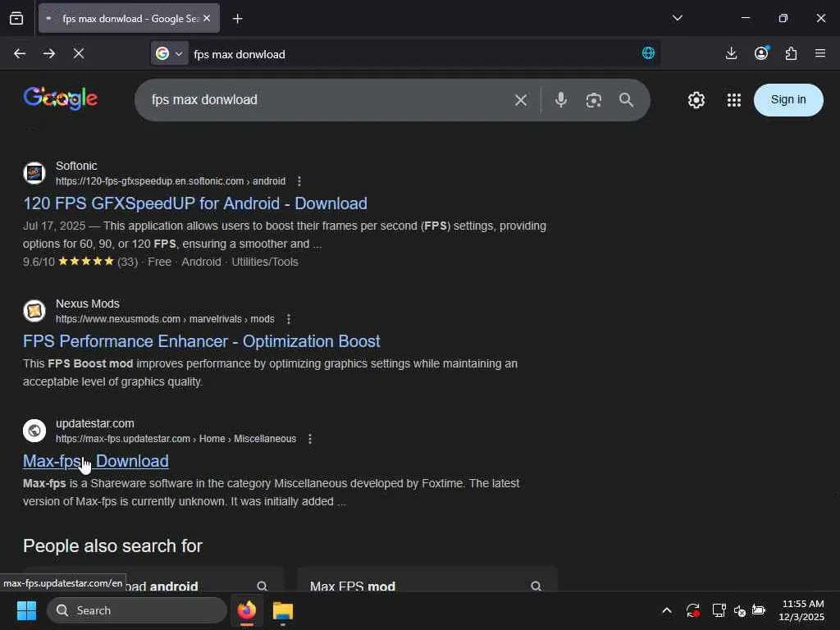Click the updatestar.com globe favicon
This screenshot has height=630, width=840.
[x=34, y=430]
